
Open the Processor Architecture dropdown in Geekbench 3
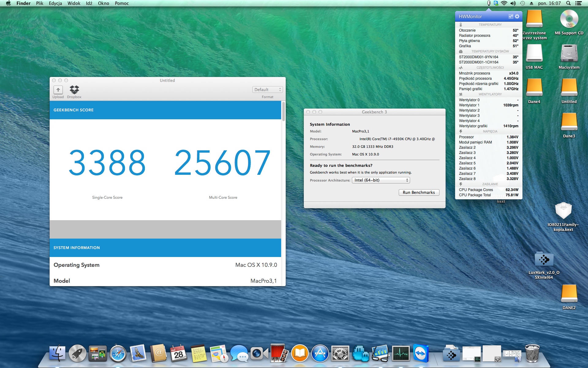point(381,180)
